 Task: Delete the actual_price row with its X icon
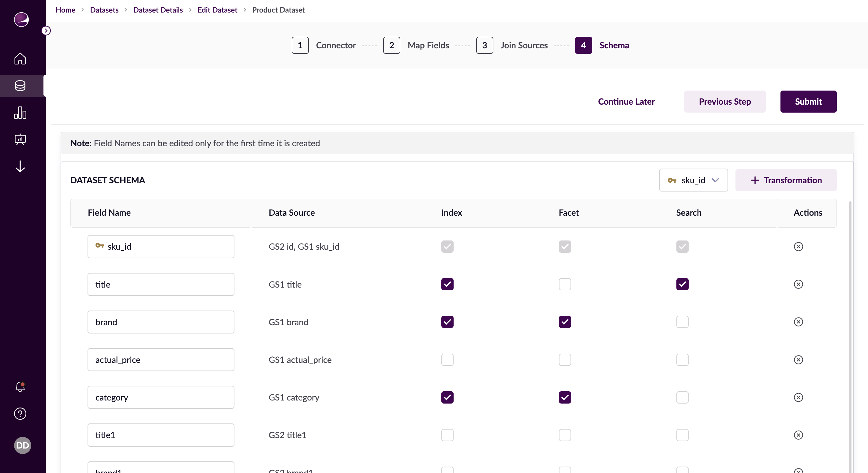pyautogui.click(x=798, y=360)
